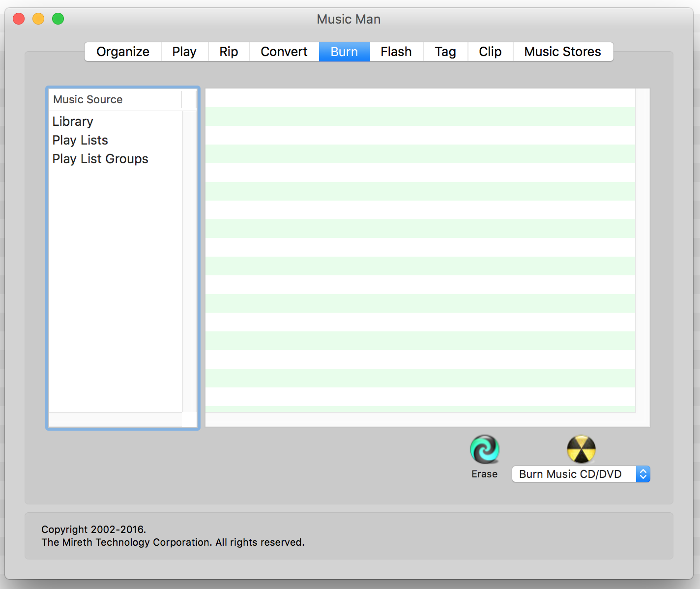Select the Burn tab
This screenshot has width=700, height=589.
[x=344, y=52]
